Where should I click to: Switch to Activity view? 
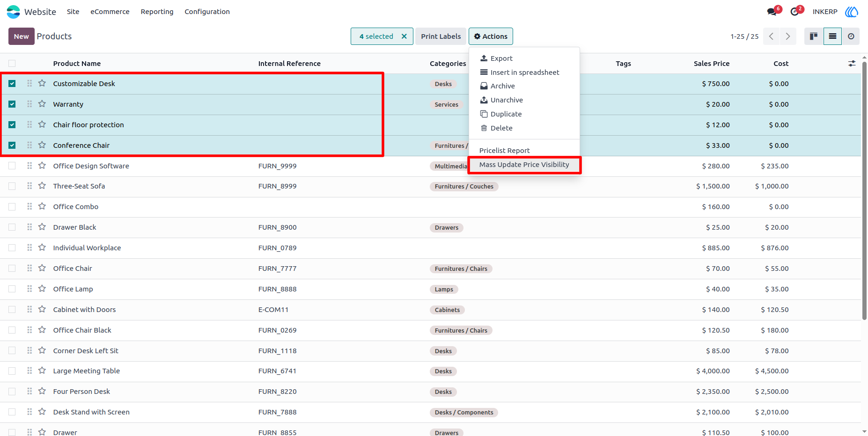(x=851, y=36)
